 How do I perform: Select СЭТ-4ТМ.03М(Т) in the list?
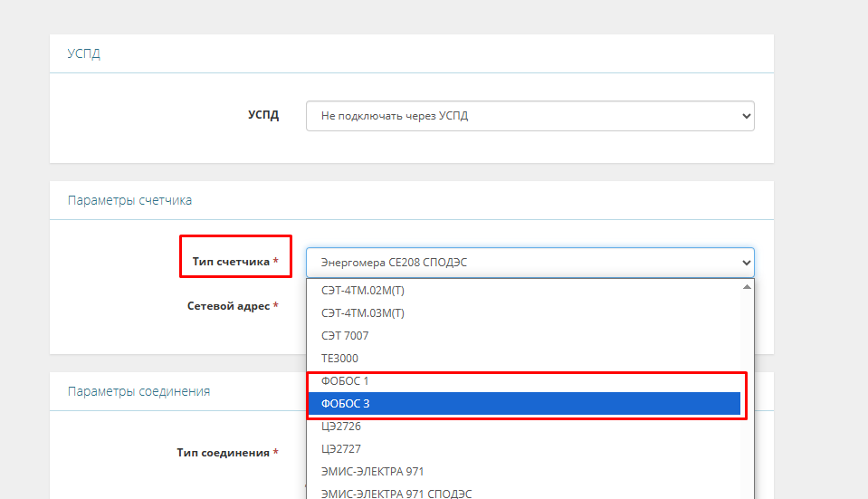click(x=524, y=313)
